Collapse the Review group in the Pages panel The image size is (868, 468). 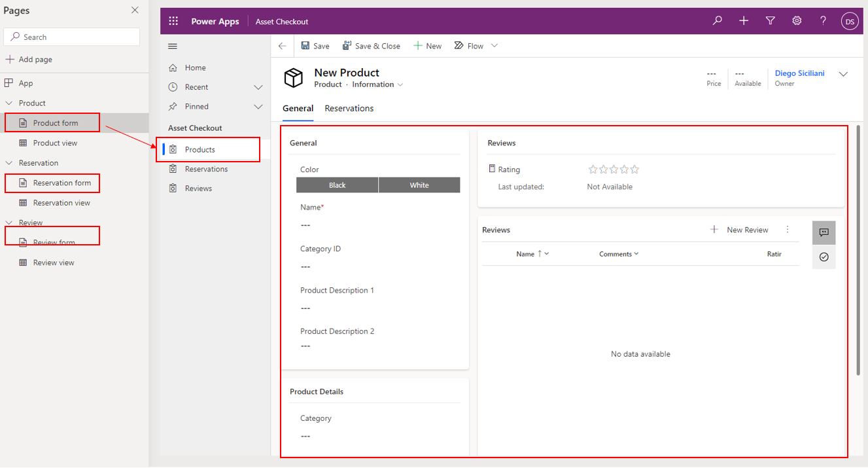pyautogui.click(x=9, y=223)
